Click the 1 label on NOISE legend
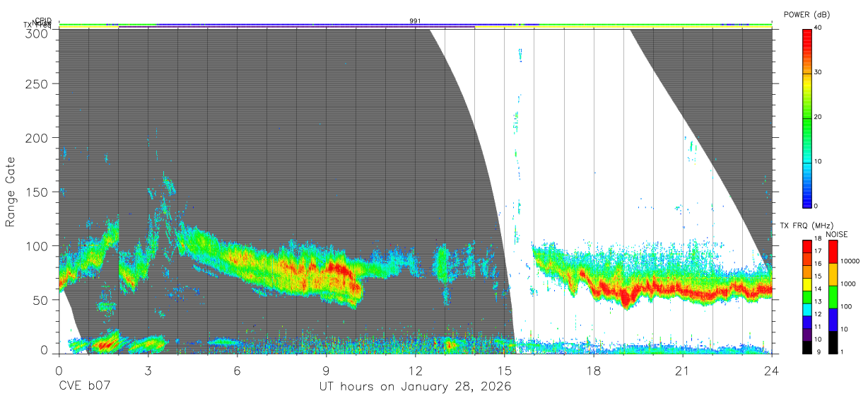This screenshot has width=868, height=401. pos(842,352)
